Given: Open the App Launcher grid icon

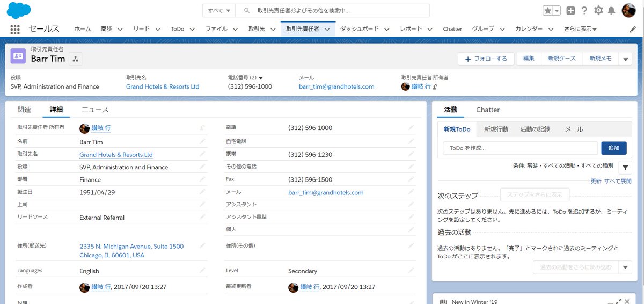Looking at the screenshot, I should point(15,29).
